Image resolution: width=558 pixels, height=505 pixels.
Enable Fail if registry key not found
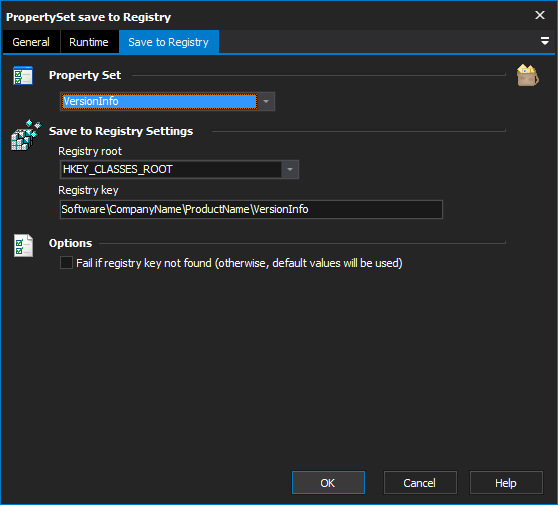click(66, 263)
